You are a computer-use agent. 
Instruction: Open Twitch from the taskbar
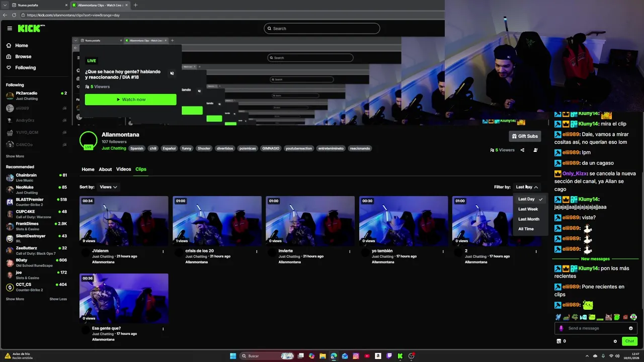pyautogui.click(x=389, y=356)
